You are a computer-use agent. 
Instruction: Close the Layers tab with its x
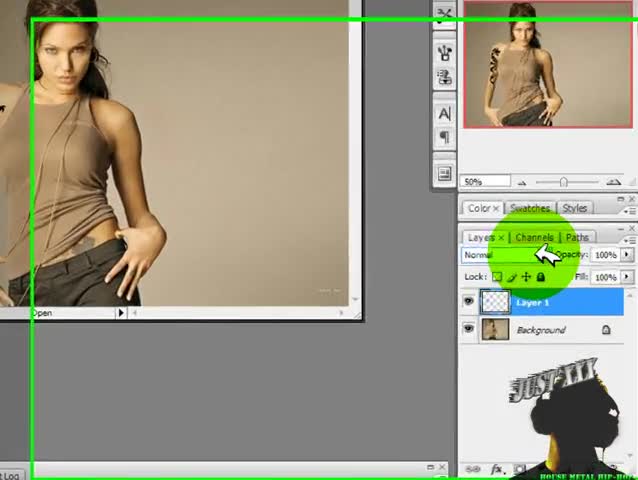coord(501,238)
